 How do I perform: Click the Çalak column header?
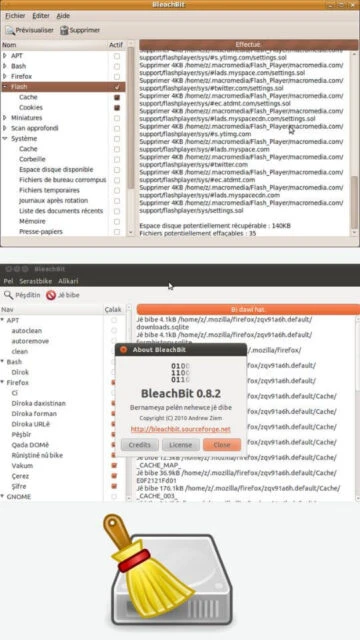click(113, 310)
